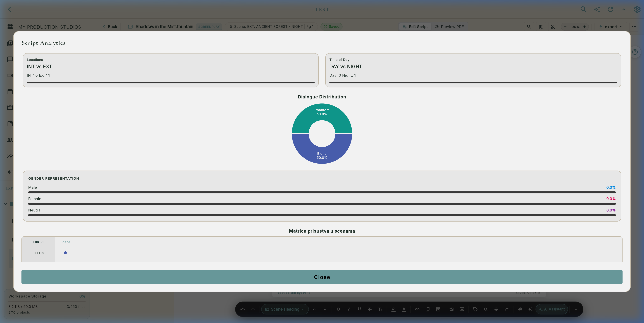644x323 pixels.
Task: Open the chat sidebar icon
Action: [x=10, y=59]
